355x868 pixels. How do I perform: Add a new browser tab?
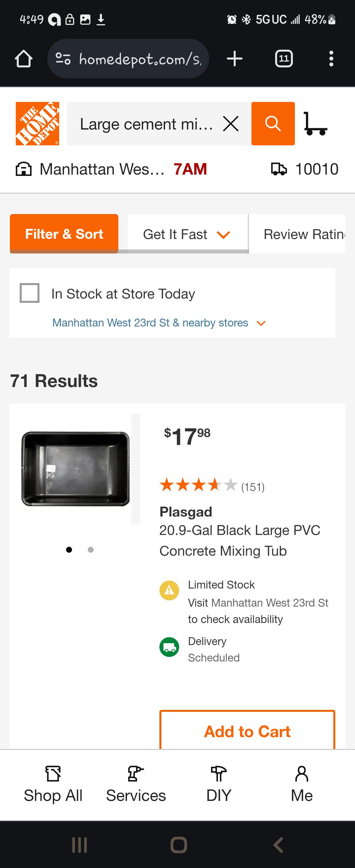234,59
